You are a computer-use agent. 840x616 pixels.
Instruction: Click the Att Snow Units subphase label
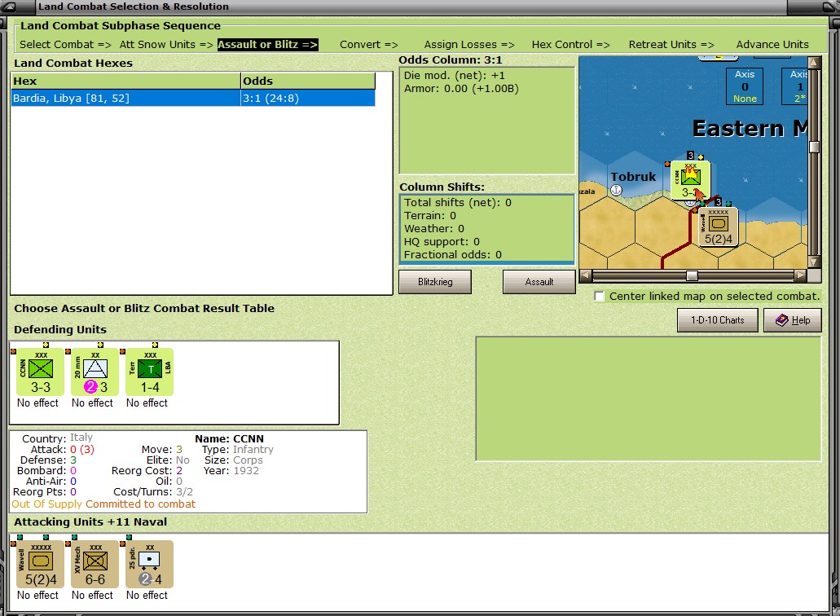tap(166, 45)
